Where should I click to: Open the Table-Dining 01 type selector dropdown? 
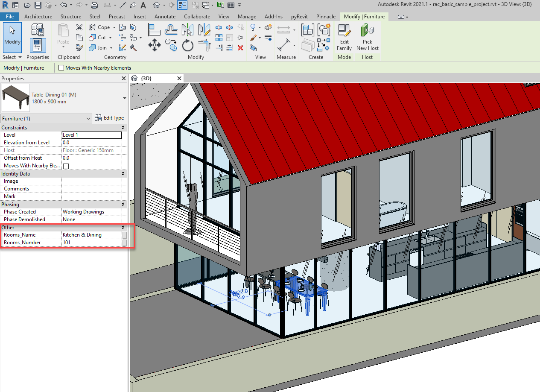pos(124,98)
